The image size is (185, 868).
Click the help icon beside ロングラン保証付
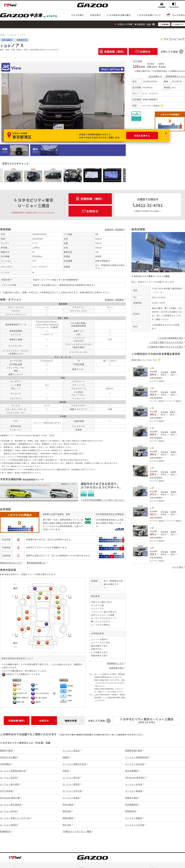[162, 105]
